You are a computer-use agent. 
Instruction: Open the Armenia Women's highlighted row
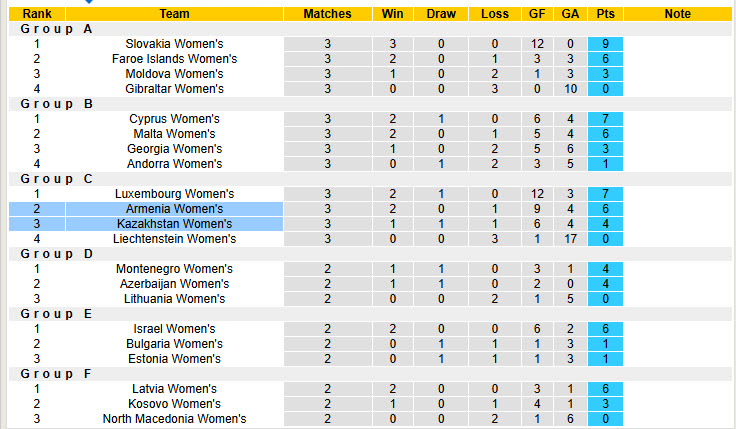[174, 209]
